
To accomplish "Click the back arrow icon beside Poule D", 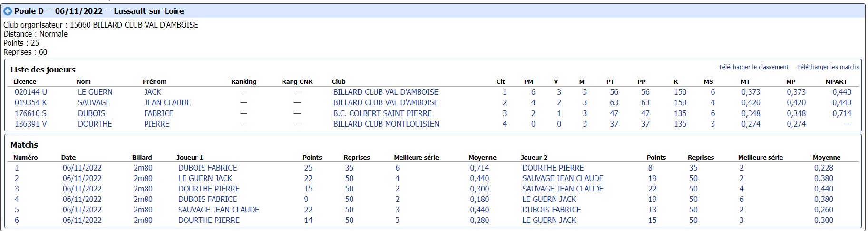I will pos(8,11).
